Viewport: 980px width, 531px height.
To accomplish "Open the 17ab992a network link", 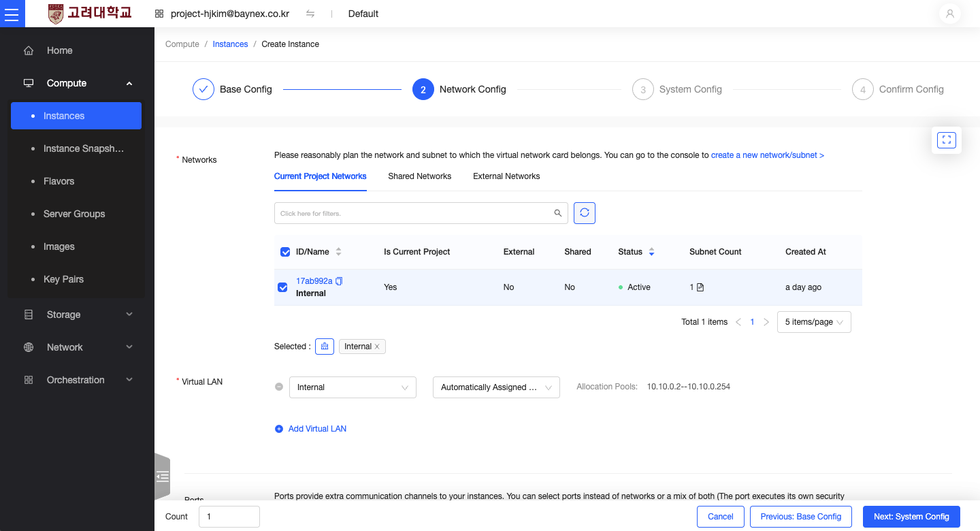I will click(314, 281).
